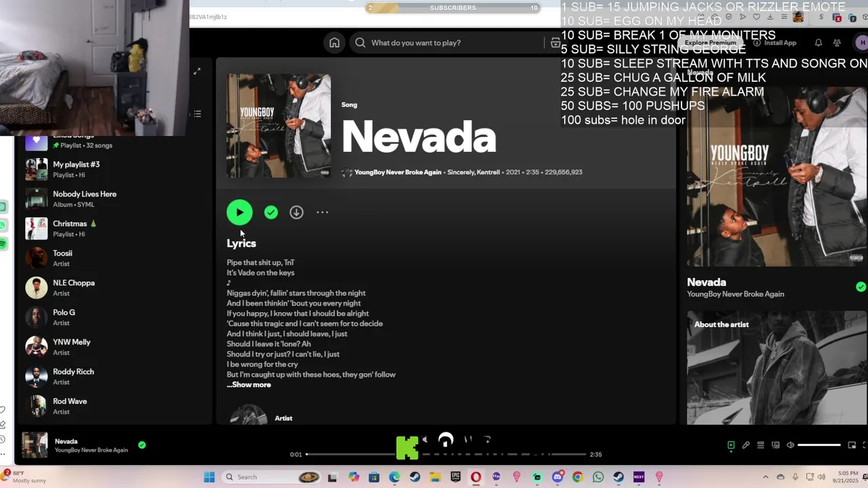Image resolution: width=868 pixels, height=488 pixels.
Task: Toggle the green saved checkmark under Nevada title
Action: [271, 213]
